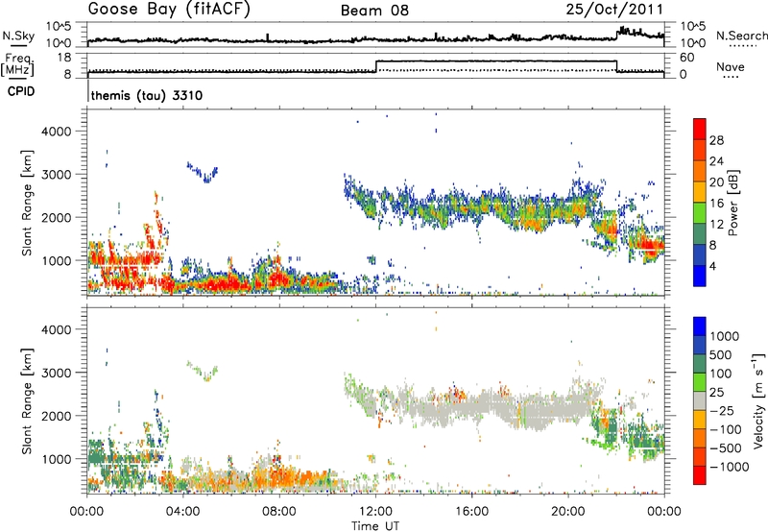This screenshot has height=532, width=768.
Task: Select the '-25' label on Velocity colorbar
Action: pyautogui.click(x=723, y=410)
